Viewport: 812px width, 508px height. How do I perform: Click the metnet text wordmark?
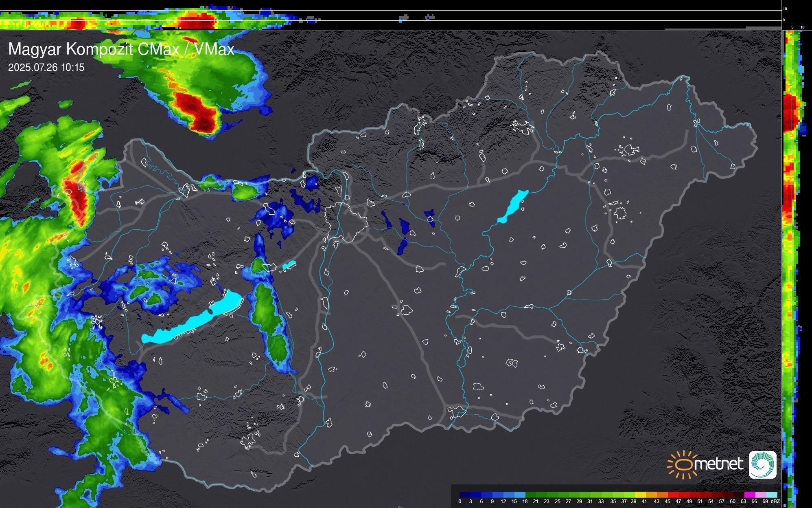[718, 464]
